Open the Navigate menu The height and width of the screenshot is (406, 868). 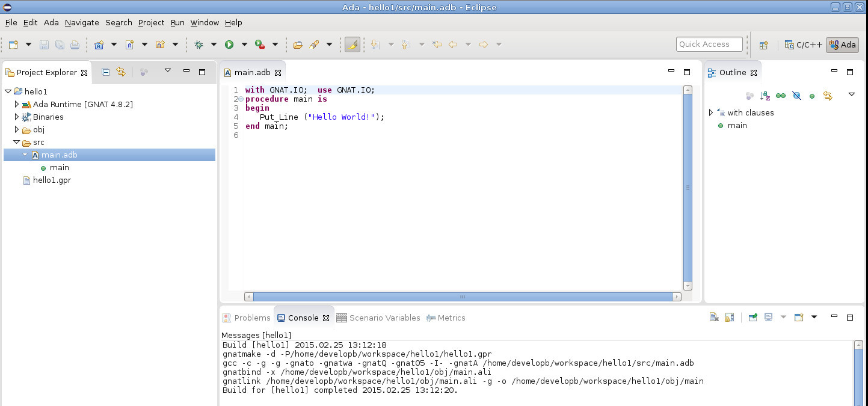82,22
